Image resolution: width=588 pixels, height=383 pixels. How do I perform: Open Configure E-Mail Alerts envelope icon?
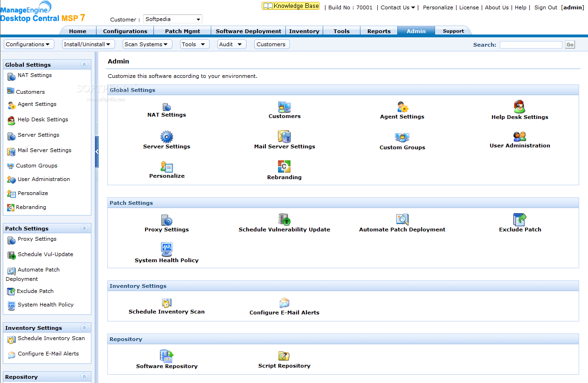[x=284, y=303]
